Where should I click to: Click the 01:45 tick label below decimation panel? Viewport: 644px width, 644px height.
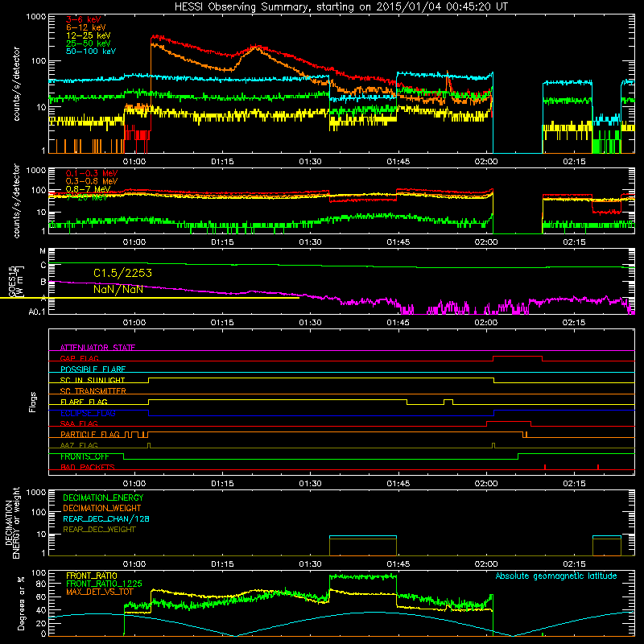(x=398, y=564)
